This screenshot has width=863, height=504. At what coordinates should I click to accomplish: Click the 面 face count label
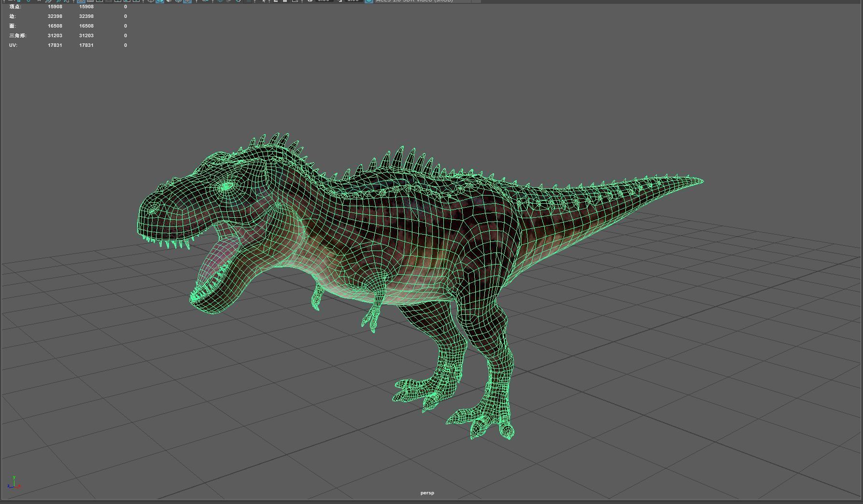tap(12, 26)
